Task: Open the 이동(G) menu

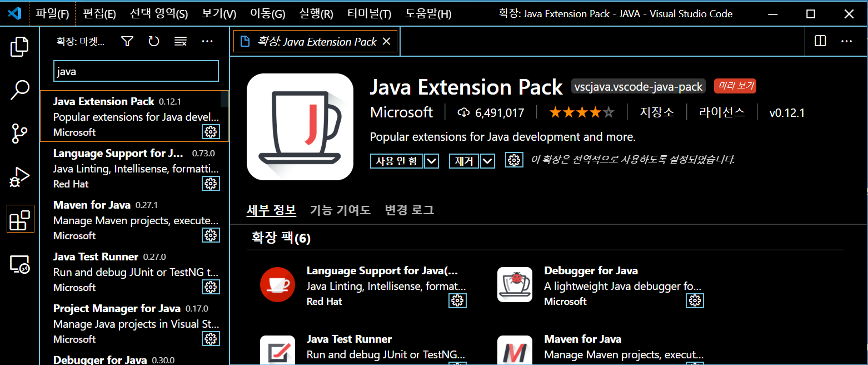Action: click(x=267, y=14)
